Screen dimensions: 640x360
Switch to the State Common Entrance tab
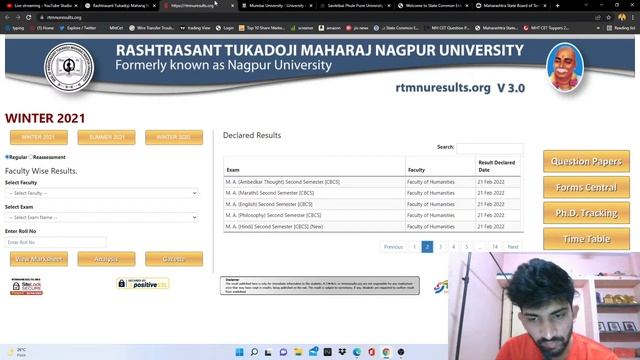pyautogui.click(x=433, y=6)
